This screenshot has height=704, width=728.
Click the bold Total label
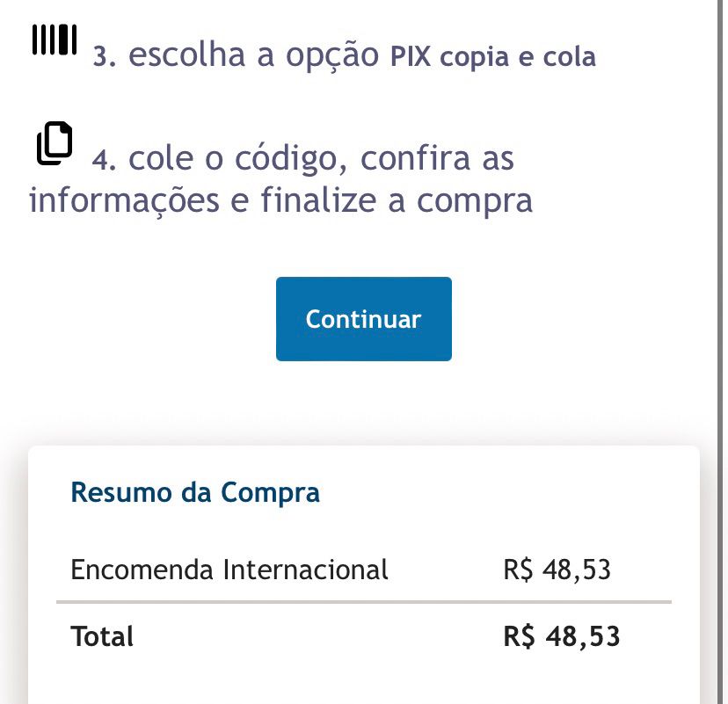click(102, 636)
